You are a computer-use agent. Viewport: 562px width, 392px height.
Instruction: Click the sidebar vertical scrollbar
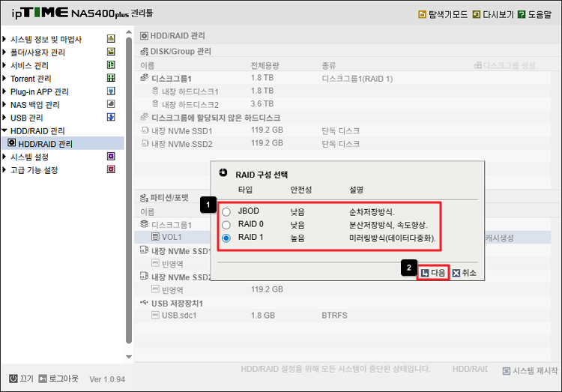(x=129, y=187)
